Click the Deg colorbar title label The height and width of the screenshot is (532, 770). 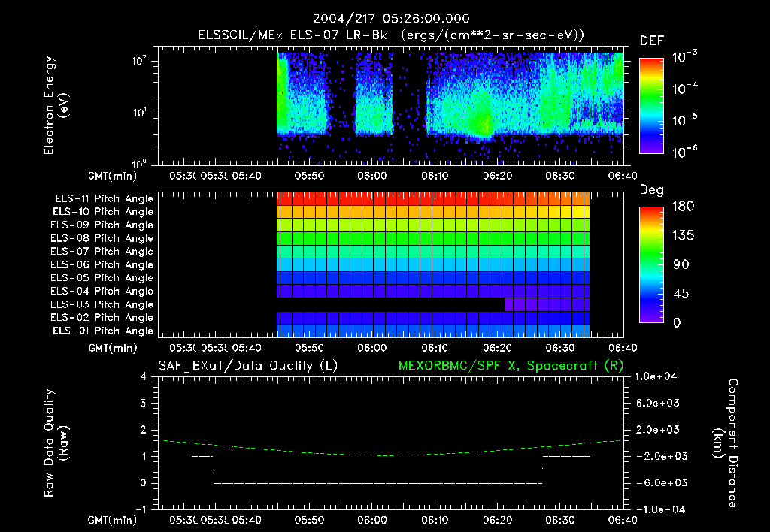[652, 190]
